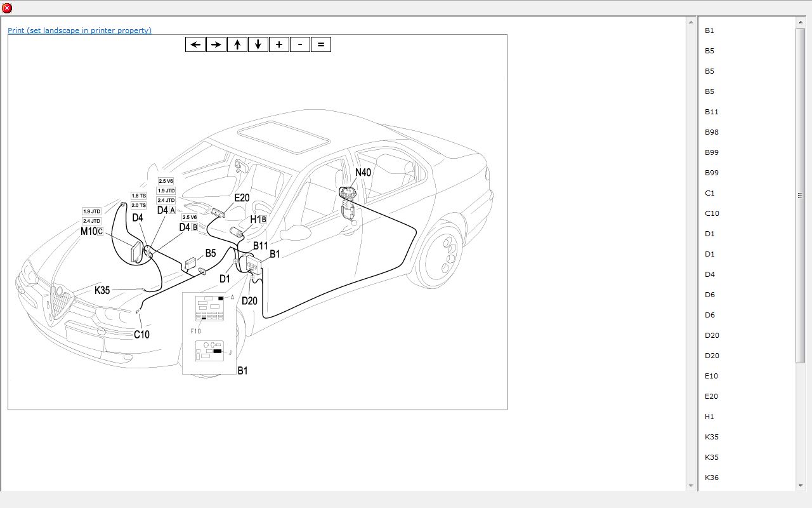Open the print landscape link

(x=79, y=30)
